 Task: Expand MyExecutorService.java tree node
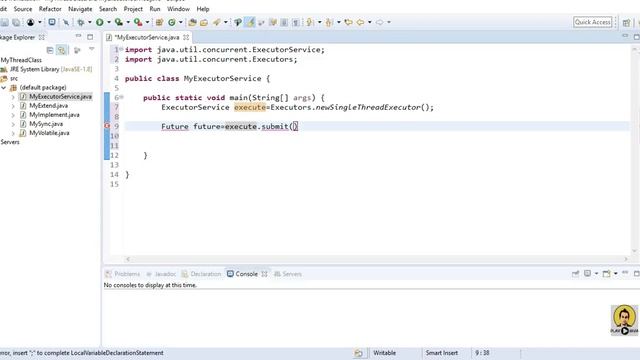pyautogui.click(x=13, y=97)
